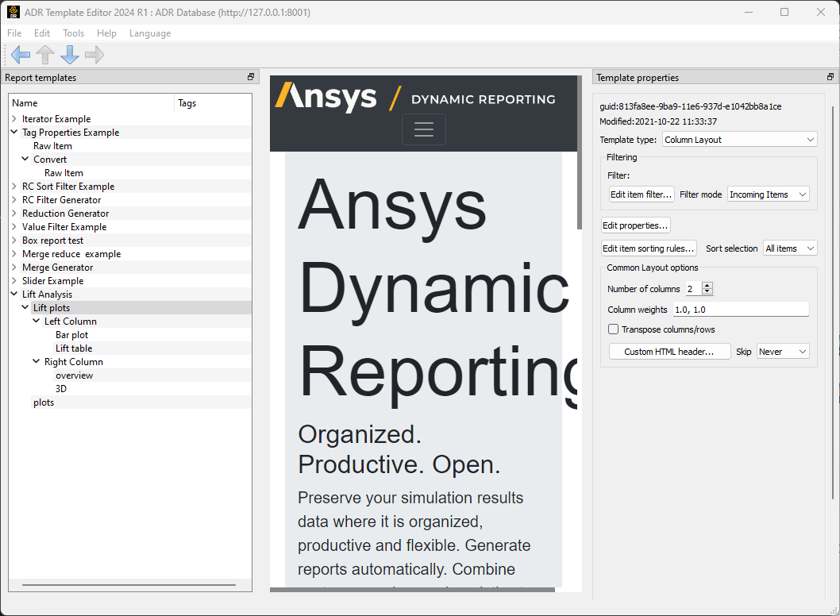Select the Box report test template
Viewport: 840px width, 616px height.
(52, 241)
